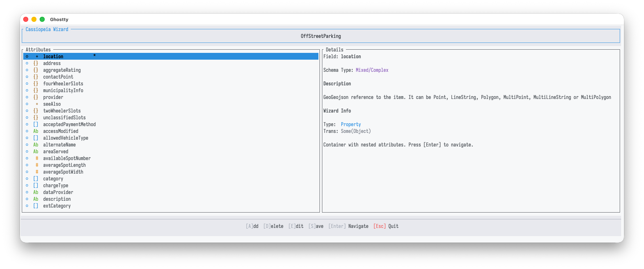Click the object icon for provider

(36, 97)
